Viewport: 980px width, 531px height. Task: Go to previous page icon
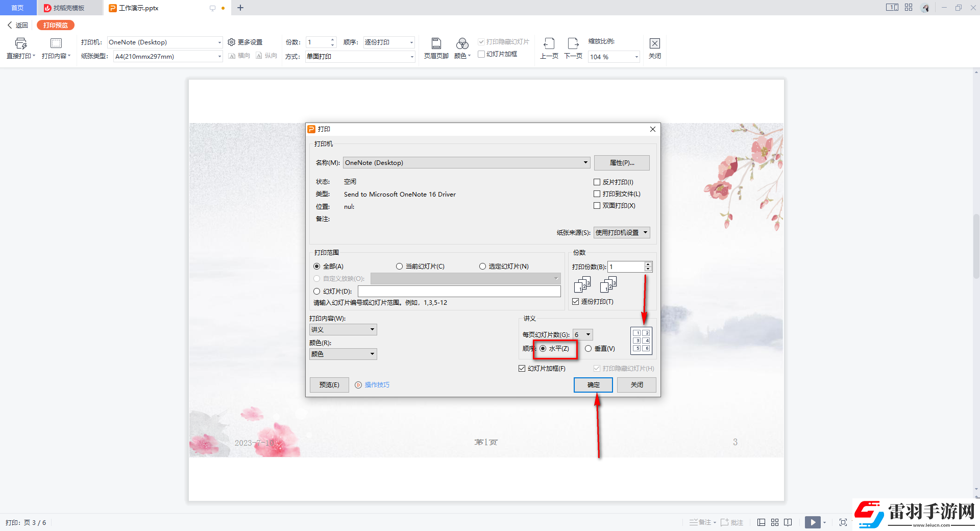549,43
